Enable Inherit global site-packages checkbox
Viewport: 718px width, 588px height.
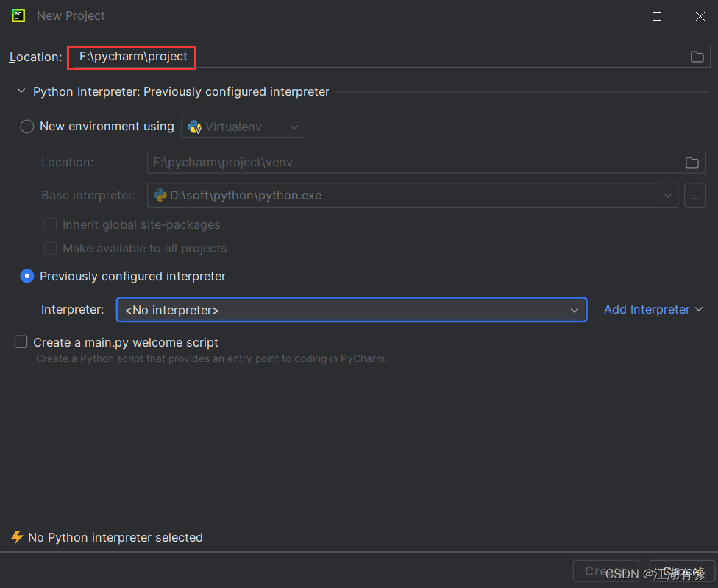(50, 224)
